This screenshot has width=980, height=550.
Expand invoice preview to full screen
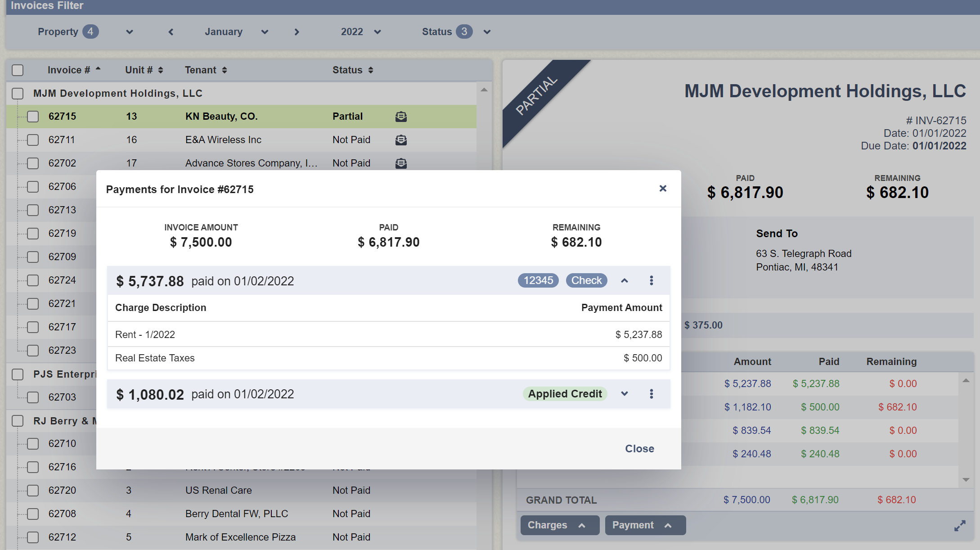pyautogui.click(x=960, y=526)
